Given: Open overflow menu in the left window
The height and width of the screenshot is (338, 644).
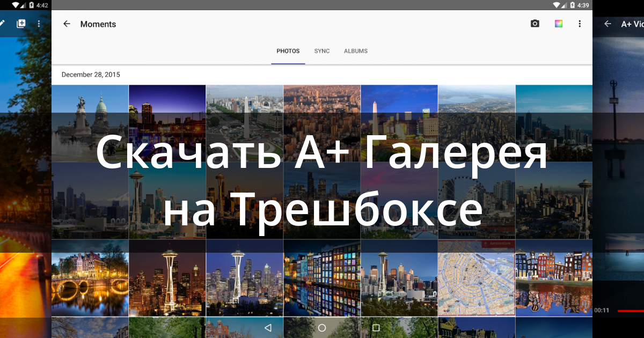Looking at the screenshot, I should tap(39, 24).
